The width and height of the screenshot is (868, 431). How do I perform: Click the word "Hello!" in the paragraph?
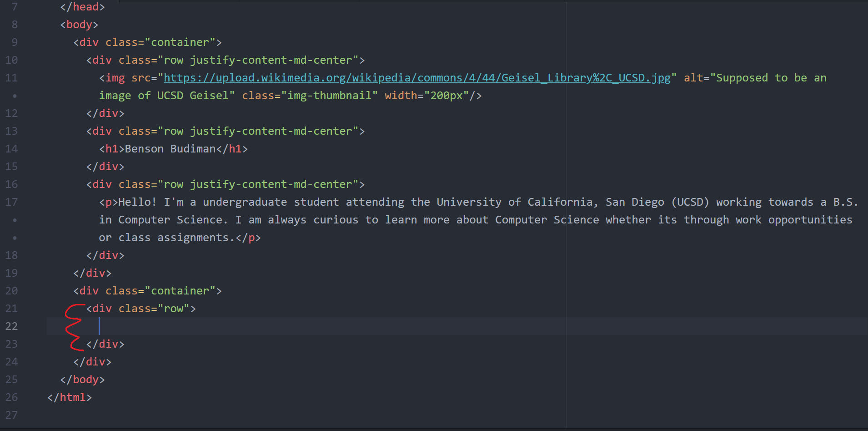point(138,202)
